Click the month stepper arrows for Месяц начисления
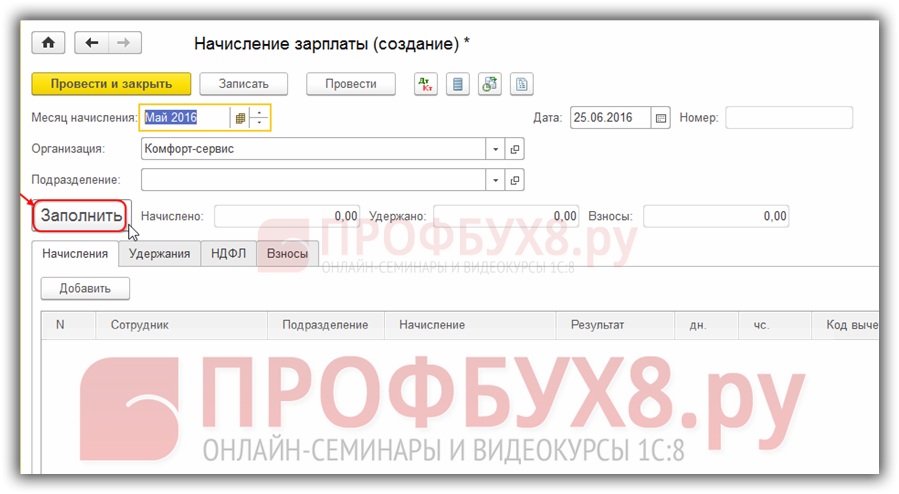 tap(259, 118)
